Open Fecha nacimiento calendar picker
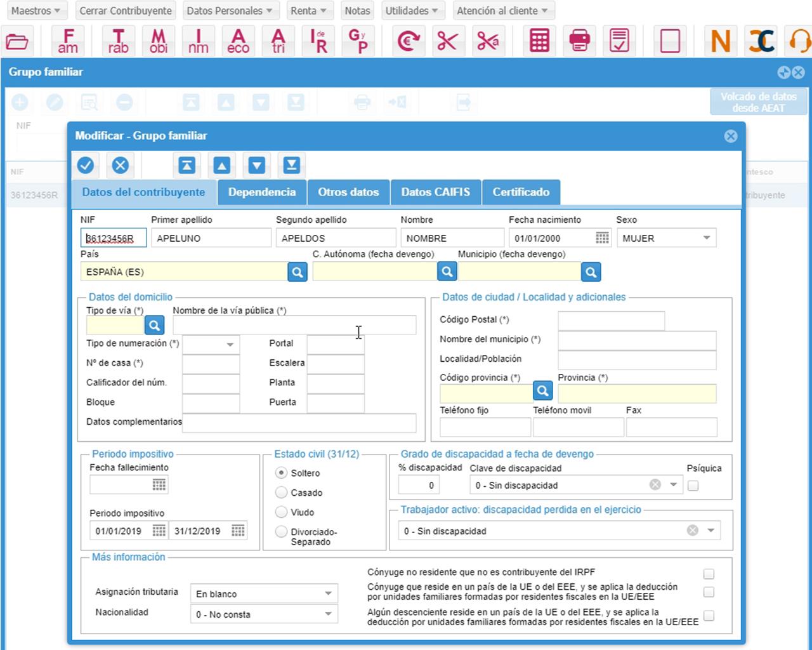Screen dimensions: 812x650 click(602, 238)
